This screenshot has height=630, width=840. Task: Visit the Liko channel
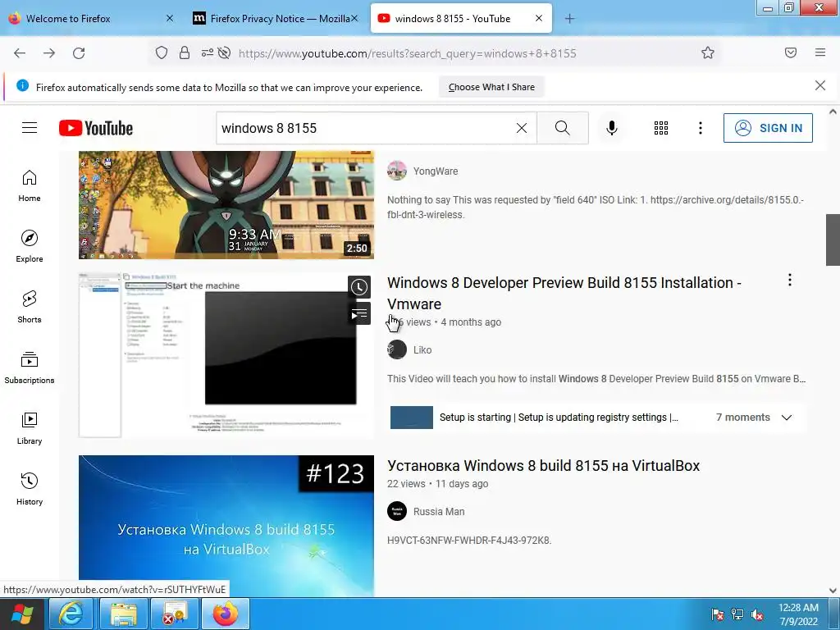tap(422, 349)
